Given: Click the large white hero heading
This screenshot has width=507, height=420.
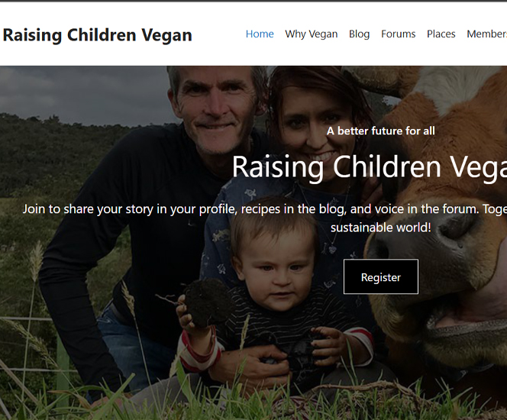Looking at the screenshot, I should coord(370,166).
